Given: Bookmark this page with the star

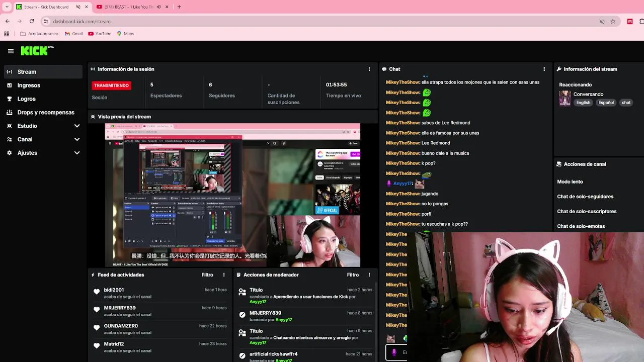Looking at the screenshot, I should tap(613, 21).
